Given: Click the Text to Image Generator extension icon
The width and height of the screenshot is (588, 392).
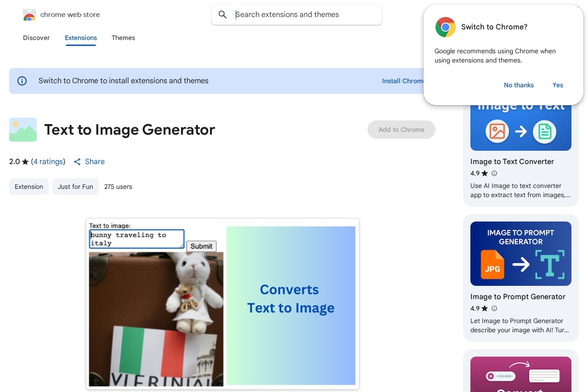Looking at the screenshot, I should point(23,130).
